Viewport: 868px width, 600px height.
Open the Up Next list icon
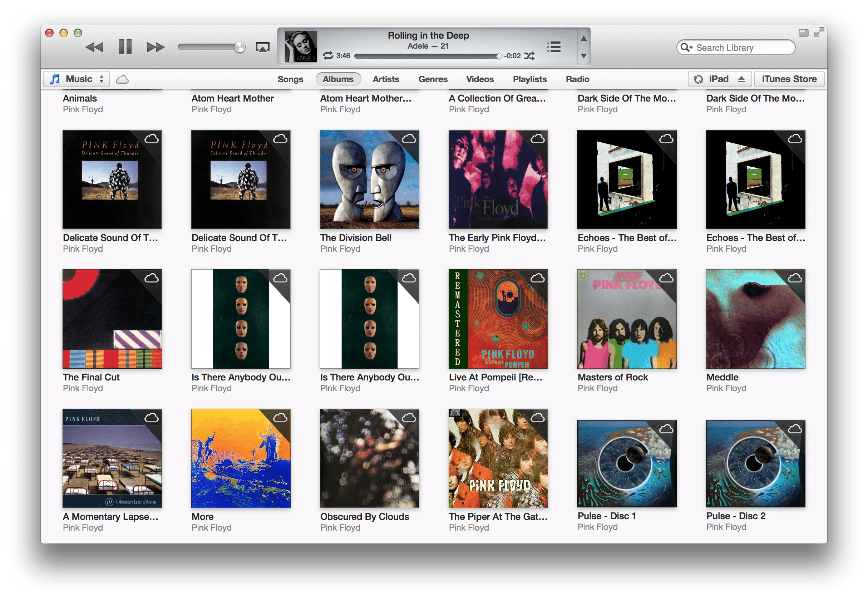point(553,46)
